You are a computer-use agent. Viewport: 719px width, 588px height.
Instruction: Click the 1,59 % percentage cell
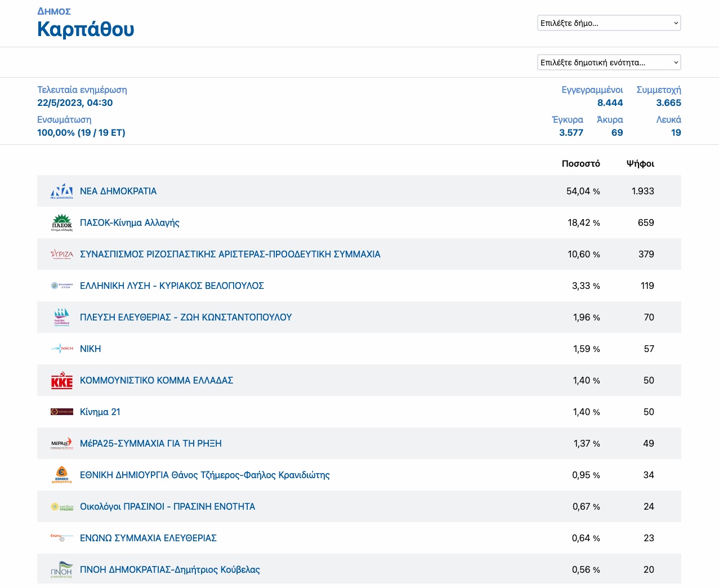tap(587, 349)
